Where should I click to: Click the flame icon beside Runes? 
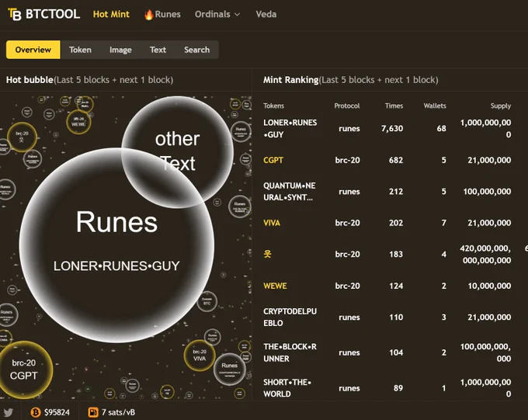pyautogui.click(x=148, y=15)
